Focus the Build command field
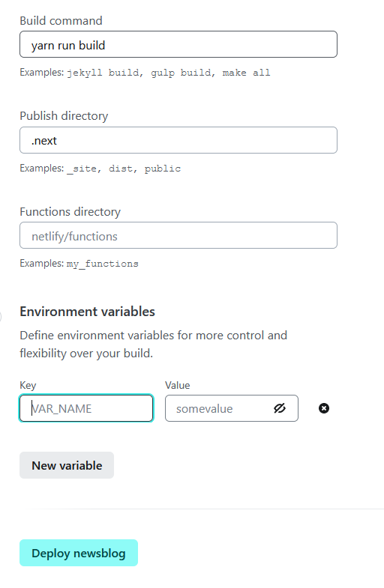This screenshot has width=384, height=588. [178, 45]
